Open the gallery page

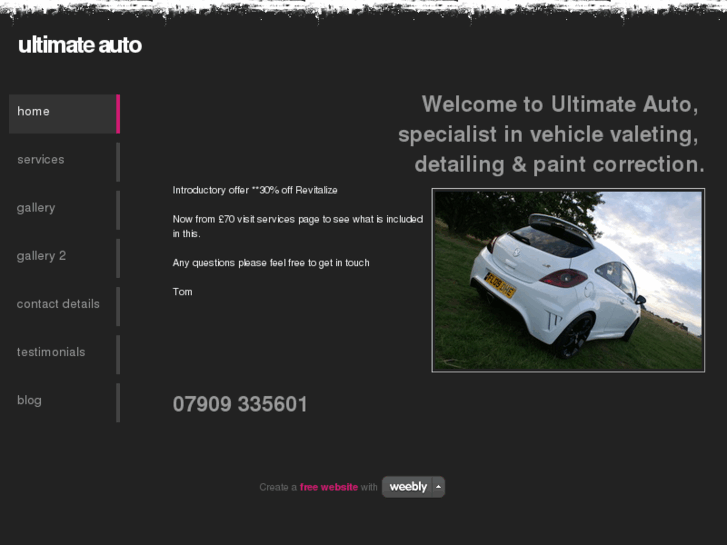pyautogui.click(x=64, y=210)
